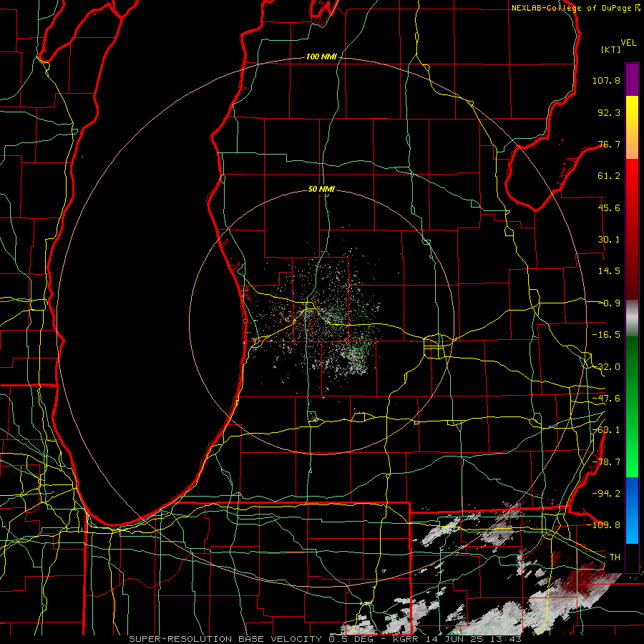The height and width of the screenshot is (644, 644).
Task: Select the 107.8 value on the velocity scale
Action: tap(606, 80)
